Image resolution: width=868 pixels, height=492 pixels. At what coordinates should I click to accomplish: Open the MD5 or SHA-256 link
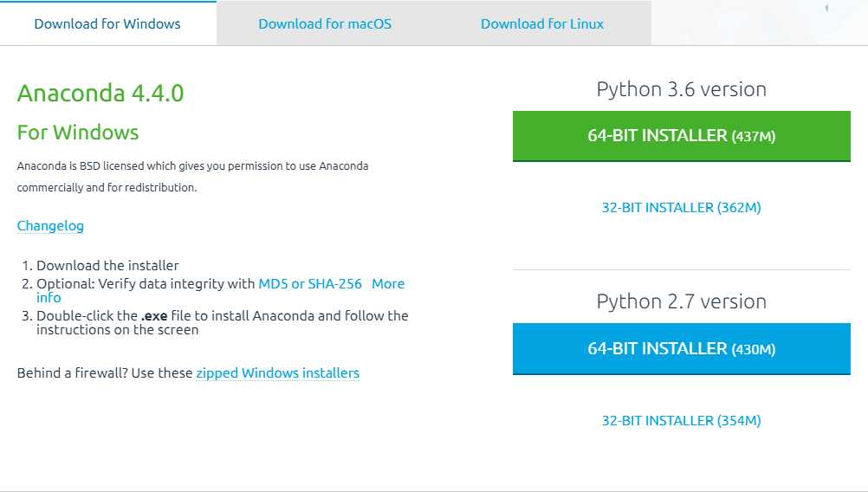[310, 284]
